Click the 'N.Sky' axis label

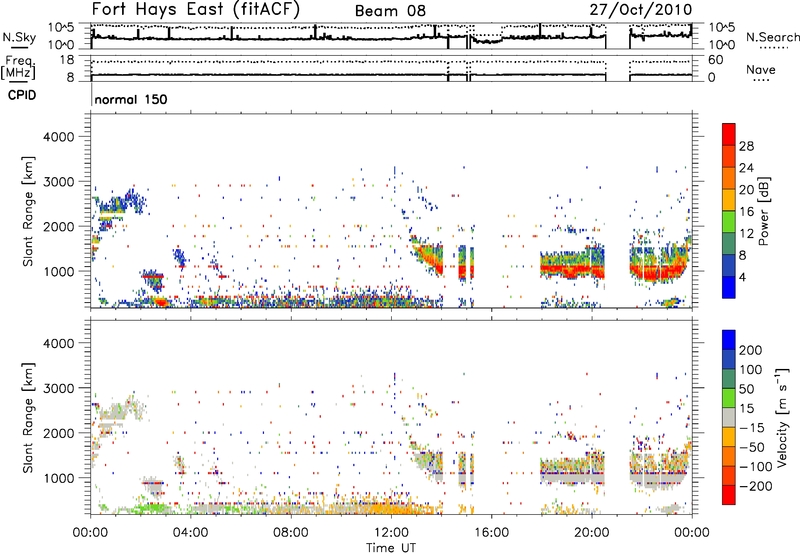[x=19, y=37]
